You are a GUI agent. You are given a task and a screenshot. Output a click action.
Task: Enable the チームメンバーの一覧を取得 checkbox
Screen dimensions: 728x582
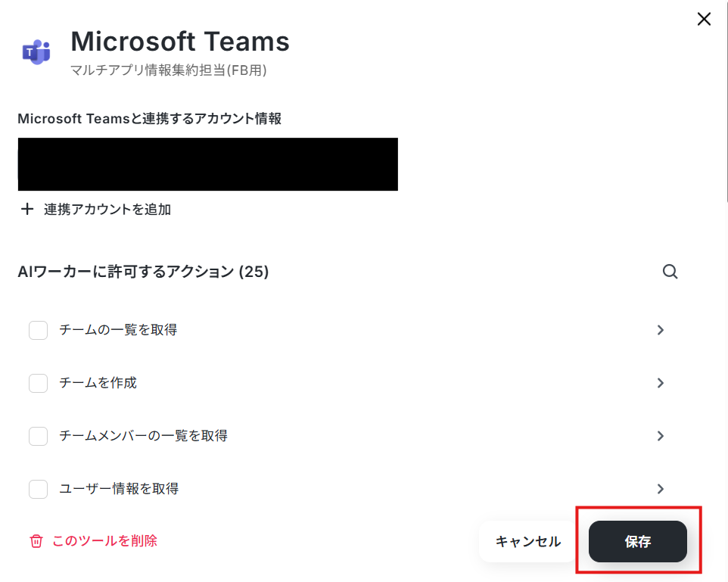38,436
